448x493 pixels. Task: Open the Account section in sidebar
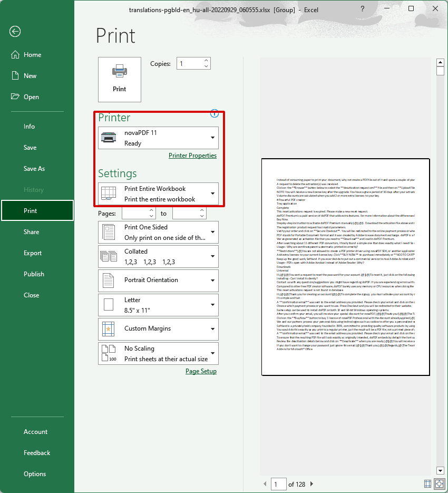(35, 431)
